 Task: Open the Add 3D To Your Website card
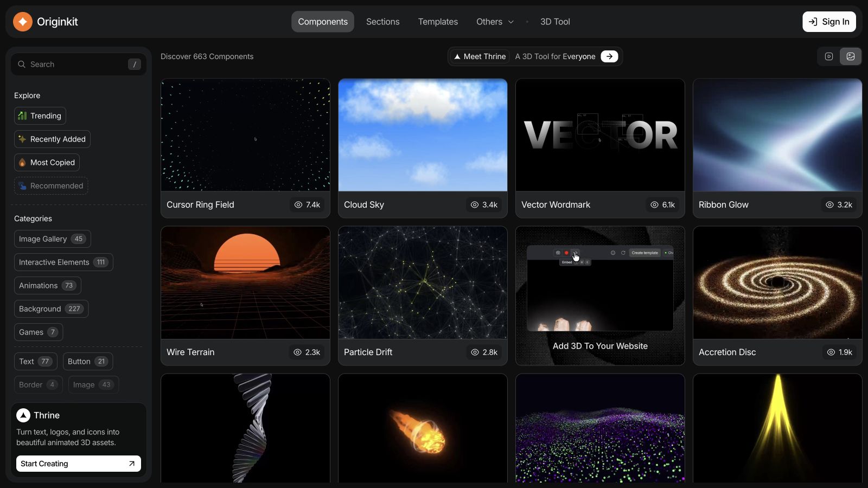click(x=600, y=296)
